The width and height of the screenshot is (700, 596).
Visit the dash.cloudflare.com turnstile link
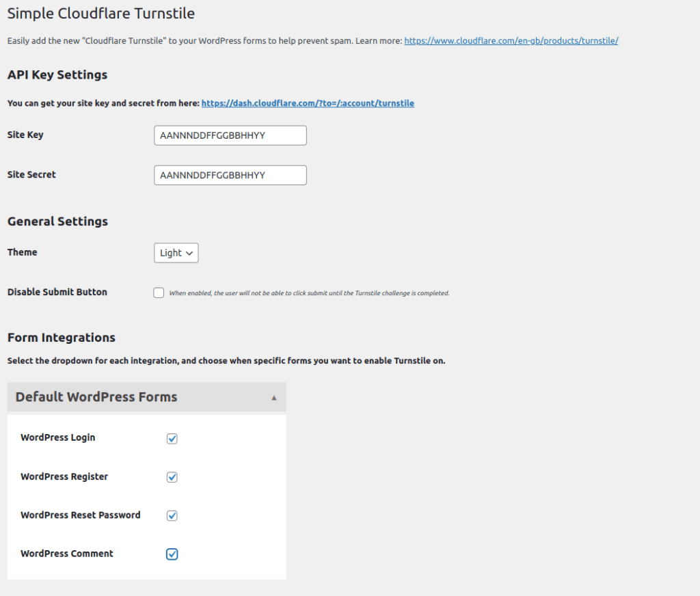coord(308,103)
